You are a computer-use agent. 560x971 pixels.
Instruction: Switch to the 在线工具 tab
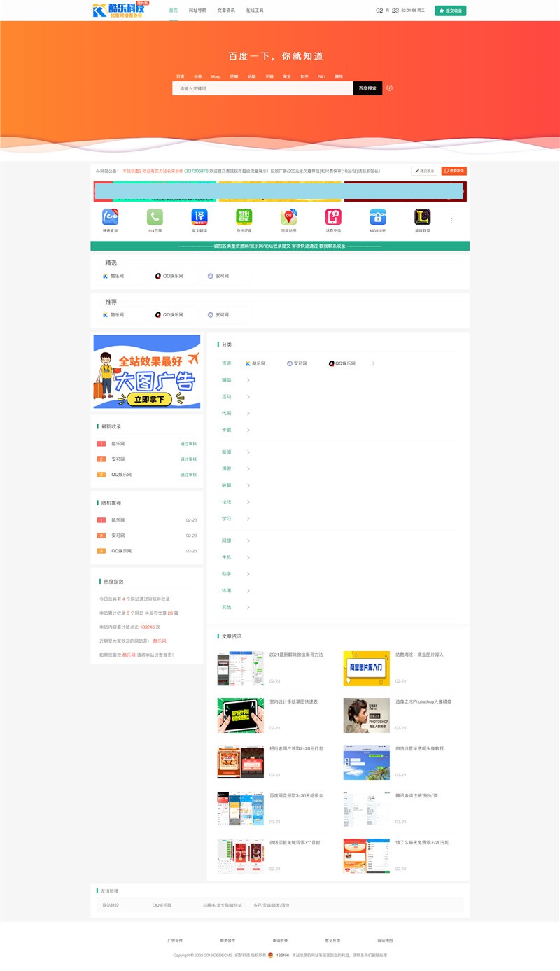tap(253, 11)
